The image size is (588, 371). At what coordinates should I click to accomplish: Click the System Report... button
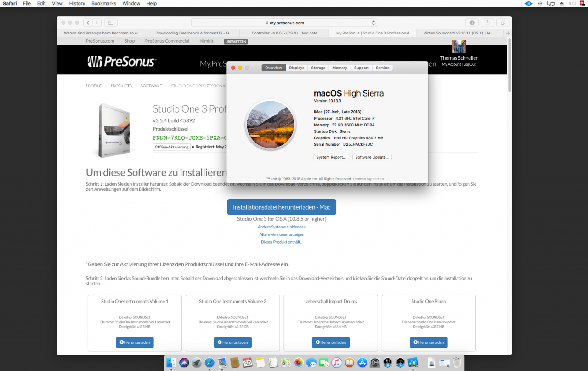click(331, 157)
